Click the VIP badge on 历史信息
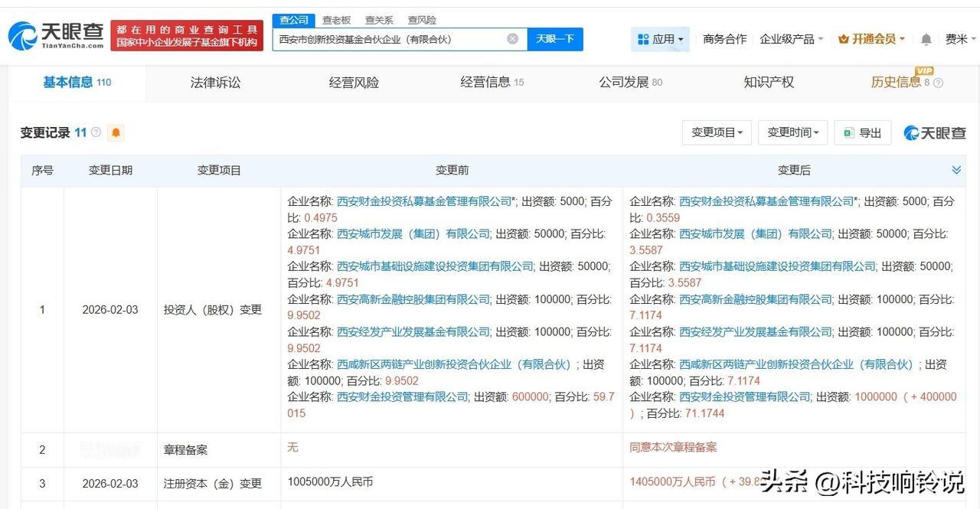The width and height of the screenshot is (980, 509). coord(924,71)
